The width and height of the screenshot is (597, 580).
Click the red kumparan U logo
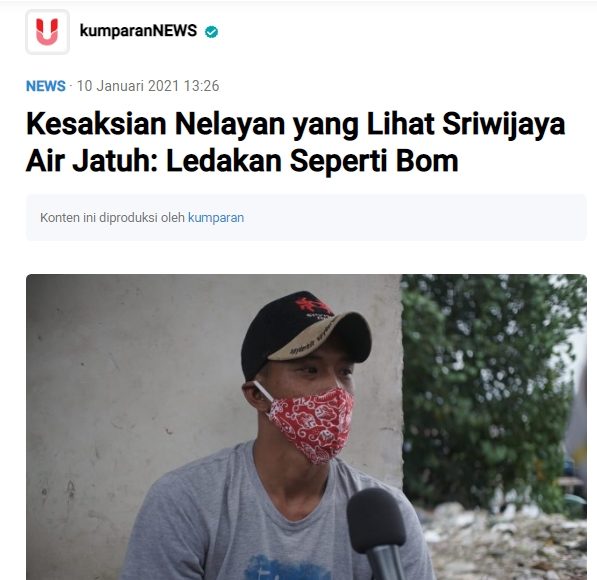tap(47, 32)
